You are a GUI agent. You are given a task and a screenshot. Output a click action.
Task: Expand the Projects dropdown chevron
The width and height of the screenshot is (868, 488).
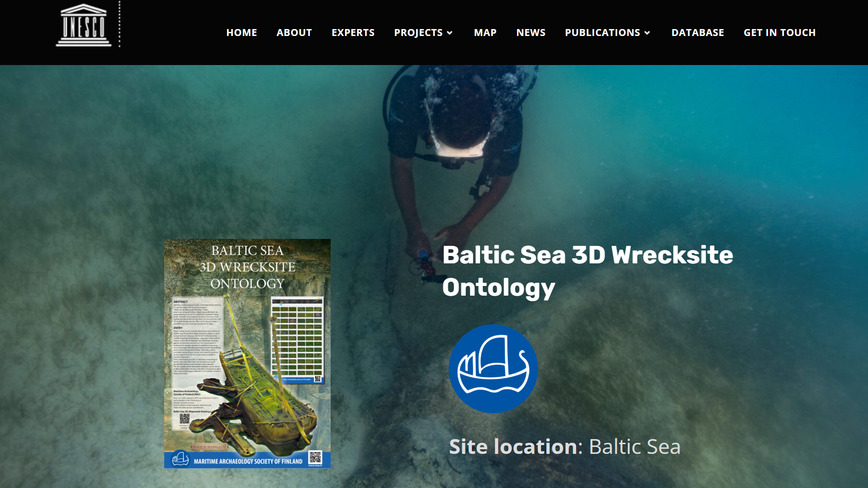[450, 33]
